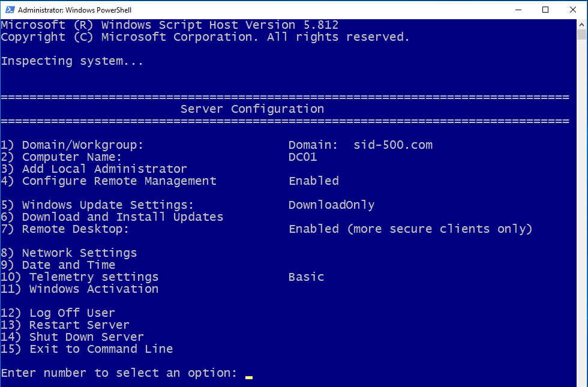Click the 'Add Local Administrator' line
The height and width of the screenshot is (387, 588).
pyautogui.click(x=104, y=169)
